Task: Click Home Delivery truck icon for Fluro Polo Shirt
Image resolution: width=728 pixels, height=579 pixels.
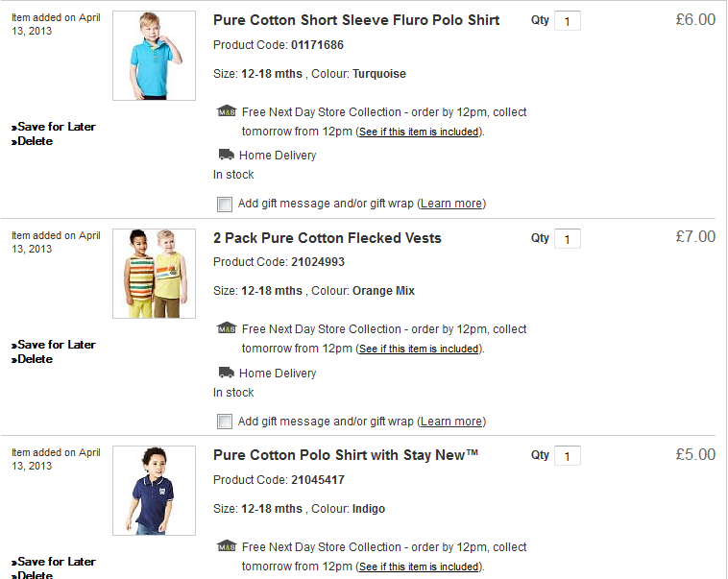Action: [227, 155]
